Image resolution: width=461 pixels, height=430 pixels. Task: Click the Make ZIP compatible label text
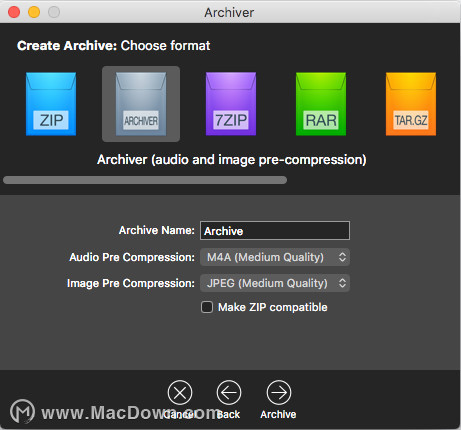click(x=273, y=307)
